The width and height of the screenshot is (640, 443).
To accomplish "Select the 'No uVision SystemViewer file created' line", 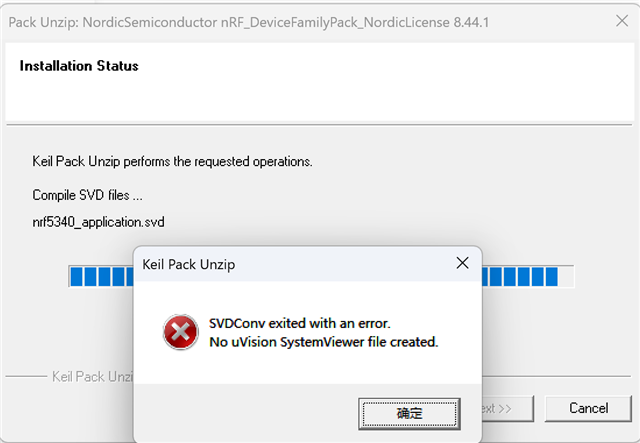I will pos(324,342).
